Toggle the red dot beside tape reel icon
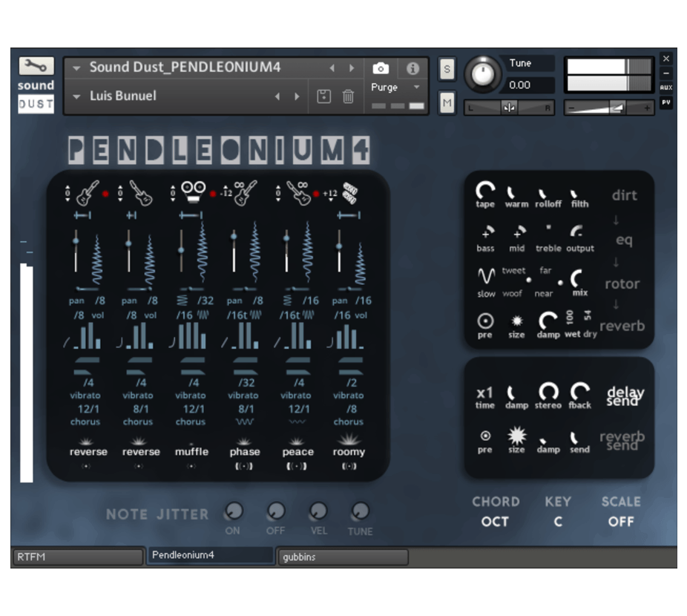This screenshot has width=687, height=616. point(213,194)
